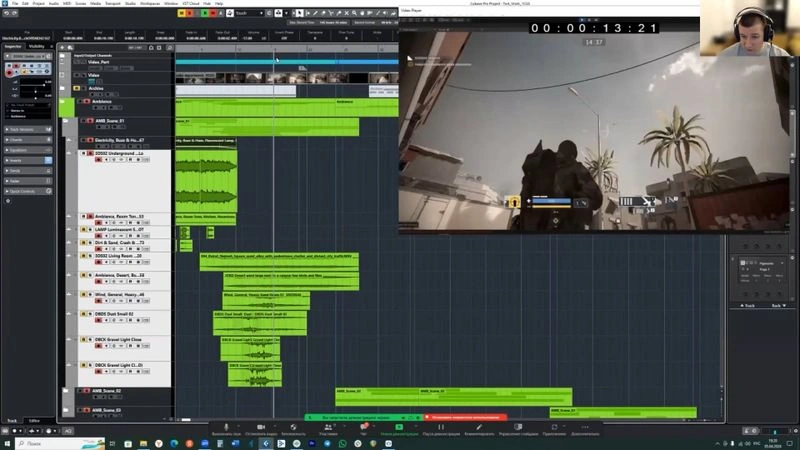Expand the Track Versions inspector section

(28, 130)
